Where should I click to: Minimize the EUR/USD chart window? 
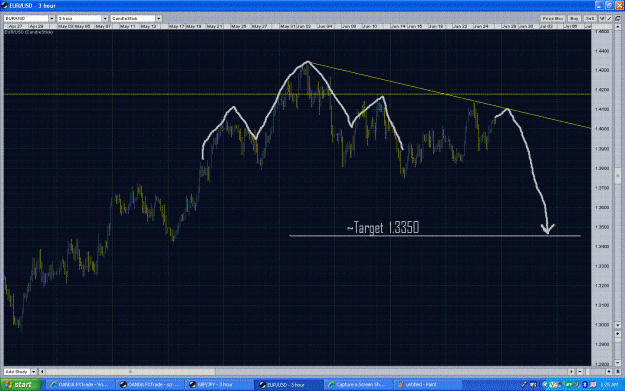point(599,5)
